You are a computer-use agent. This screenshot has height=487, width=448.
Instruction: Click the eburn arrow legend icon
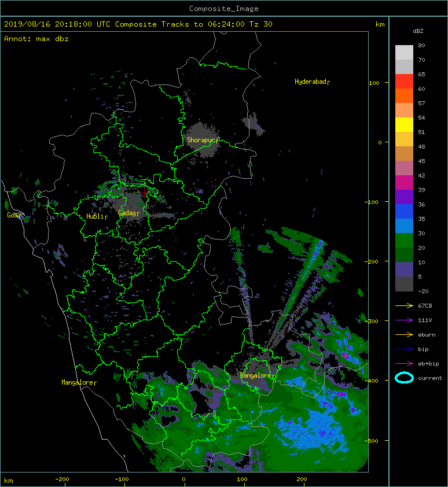(x=404, y=335)
